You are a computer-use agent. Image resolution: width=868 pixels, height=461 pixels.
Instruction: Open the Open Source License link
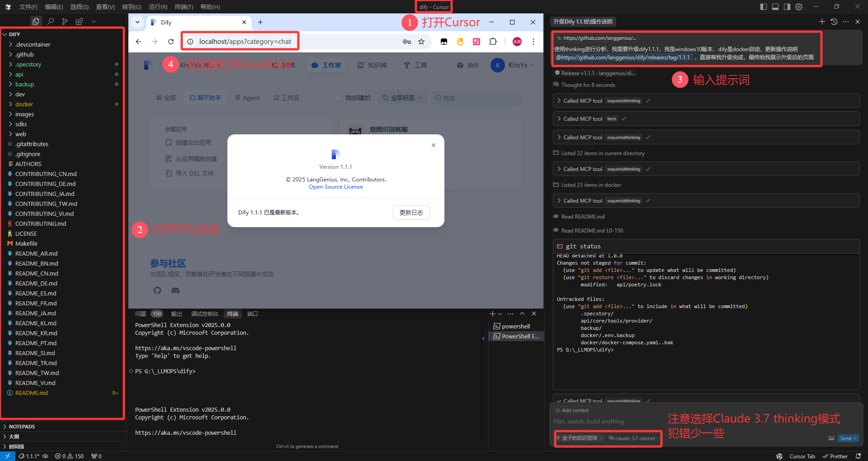(336, 187)
